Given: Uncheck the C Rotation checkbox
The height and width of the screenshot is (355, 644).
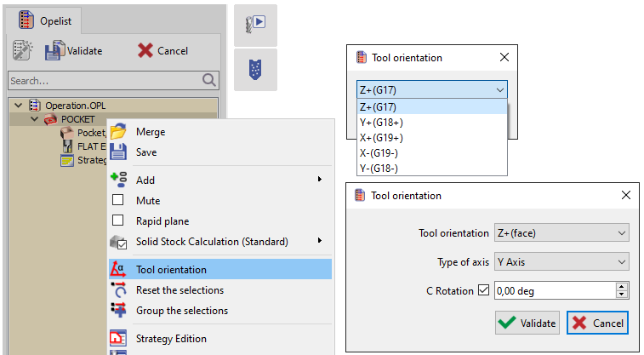Looking at the screenshot, I should coord(484,290).
